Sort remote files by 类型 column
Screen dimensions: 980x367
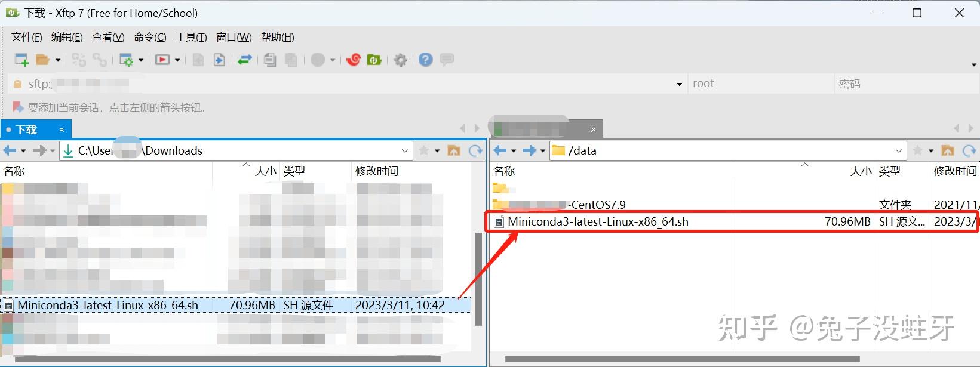tap(902, 171)
